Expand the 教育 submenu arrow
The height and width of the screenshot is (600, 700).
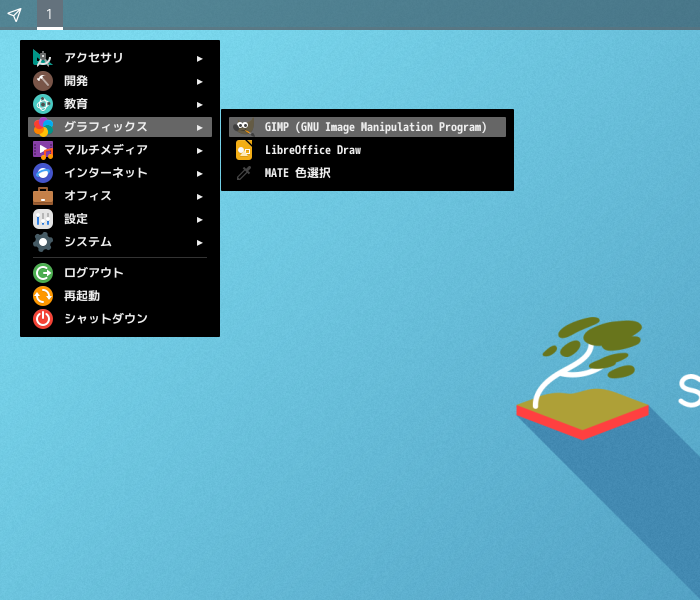tap(200, 104)
